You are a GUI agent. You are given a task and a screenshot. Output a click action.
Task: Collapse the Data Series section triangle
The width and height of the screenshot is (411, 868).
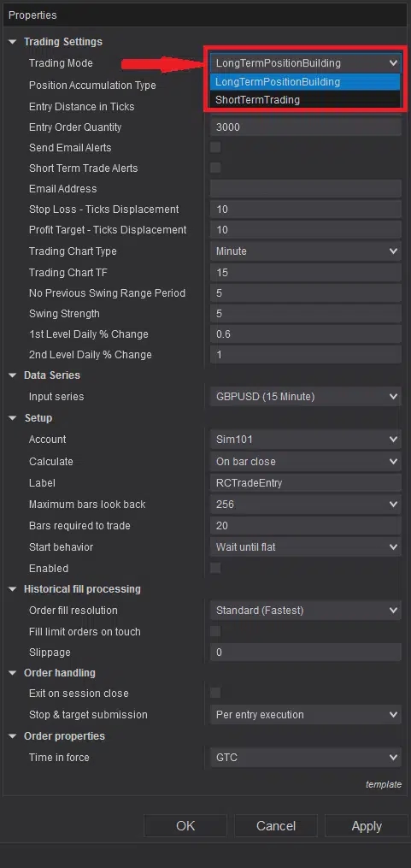pyautogui.click(x=12, y=375)
